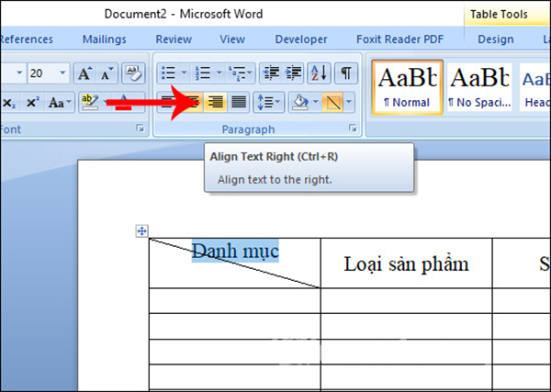Click the Increase Indent icon
This screenshot has height=392, width=551.
pyautogui.click(x=294, y=73)
